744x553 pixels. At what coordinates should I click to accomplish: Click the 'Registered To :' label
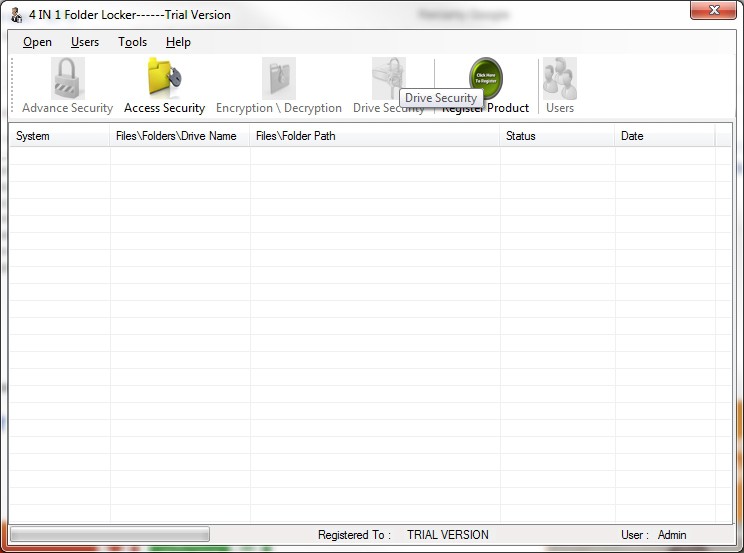tap(354, 535)
